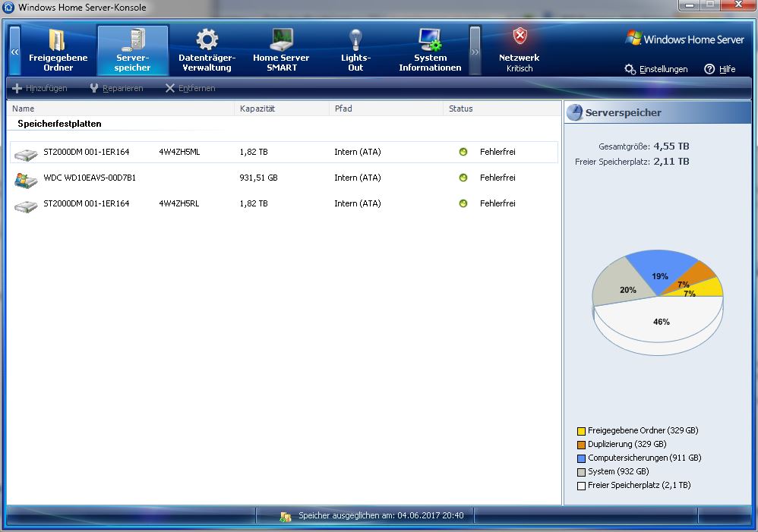Click Intern (ATA) path of WDC drive
This screenshot has height=532, width=758.
pos(358,178)
